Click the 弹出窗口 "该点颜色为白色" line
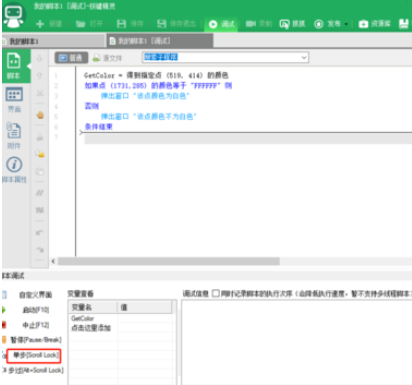This screenshot has width=412, height=385. pos(145,96)
